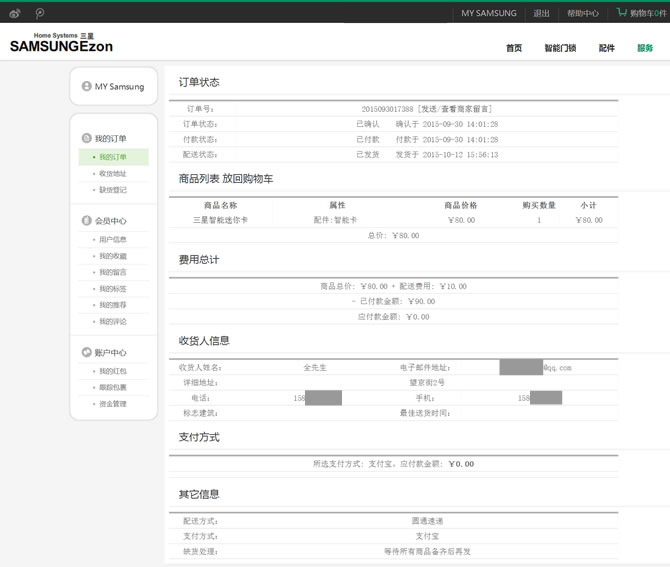Click 会员中心 sidebar heading
This screenshot has width=670, height=567.
pyautogui.click(x=110, y=221)
